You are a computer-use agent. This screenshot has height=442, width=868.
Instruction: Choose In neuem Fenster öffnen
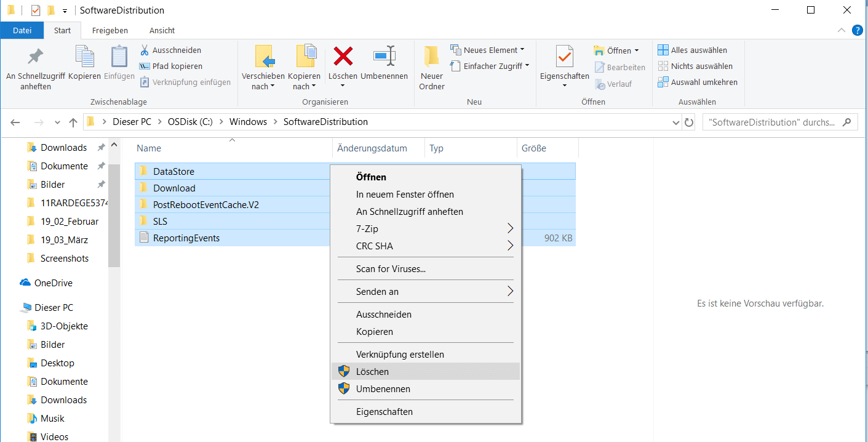[x=426, y=195]
